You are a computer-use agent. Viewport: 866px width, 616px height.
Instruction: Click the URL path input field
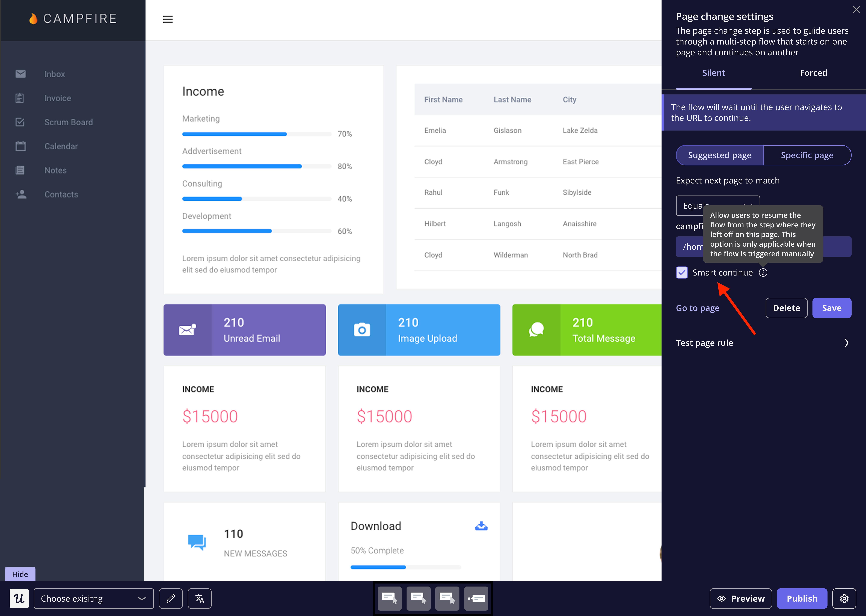pyautogui.click(x=763, y=246)
